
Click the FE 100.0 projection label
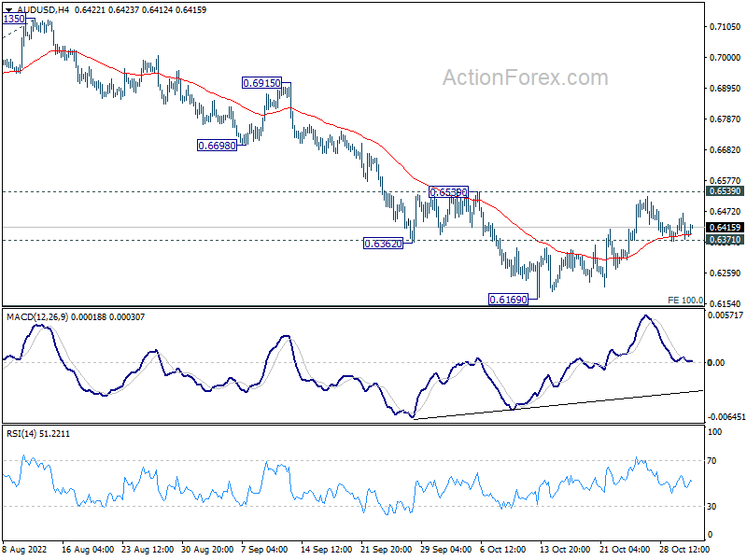click(685, 301)
